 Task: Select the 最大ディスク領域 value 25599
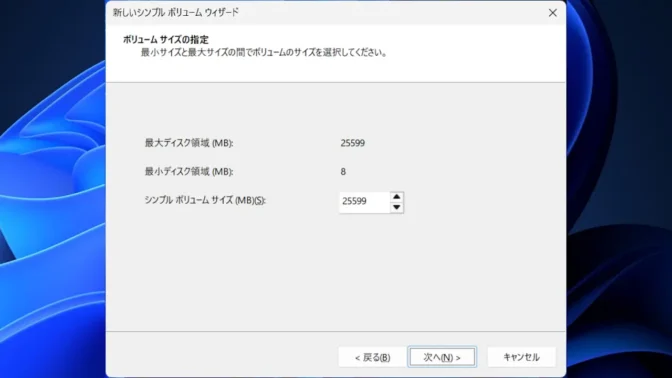click(353, 143)
